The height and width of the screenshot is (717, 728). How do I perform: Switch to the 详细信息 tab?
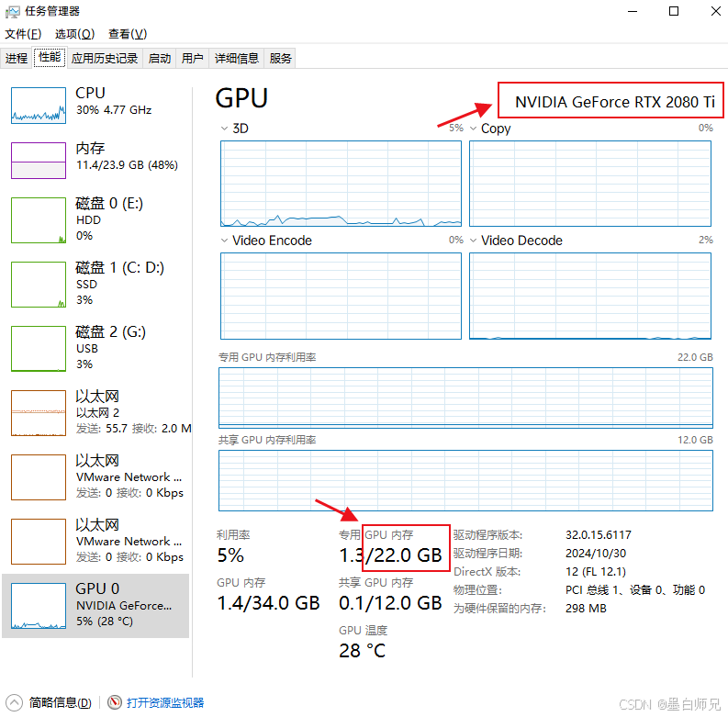pos(236,58)
